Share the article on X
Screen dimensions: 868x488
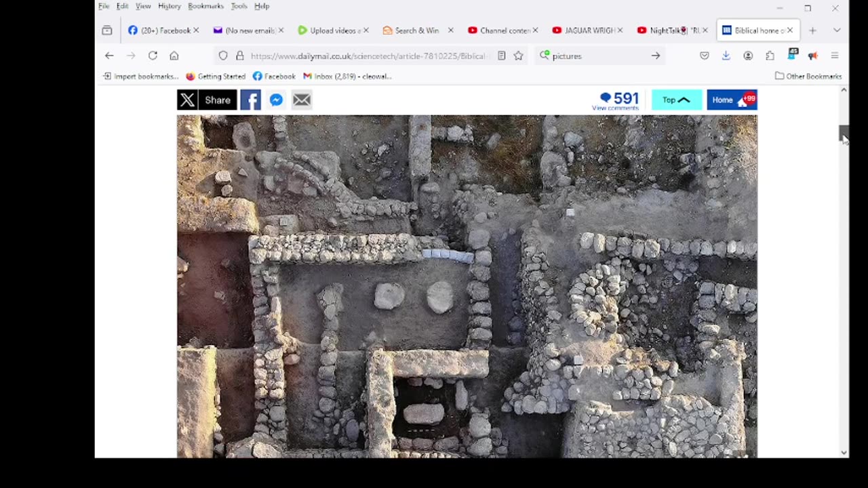[187, 100]
